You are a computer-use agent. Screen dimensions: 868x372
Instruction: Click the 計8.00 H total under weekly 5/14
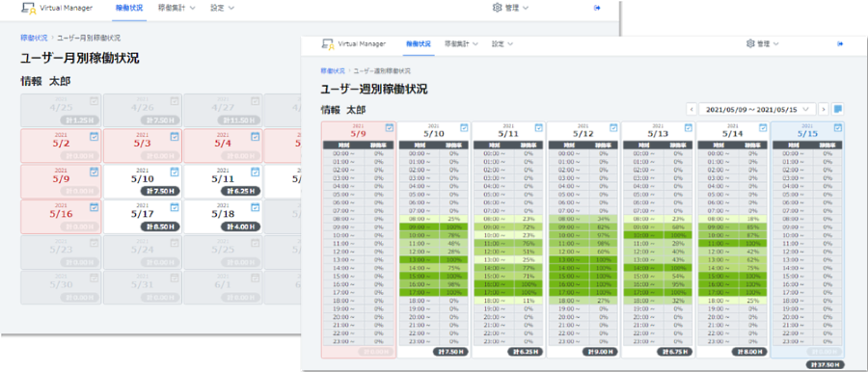(x=750, y=352)
